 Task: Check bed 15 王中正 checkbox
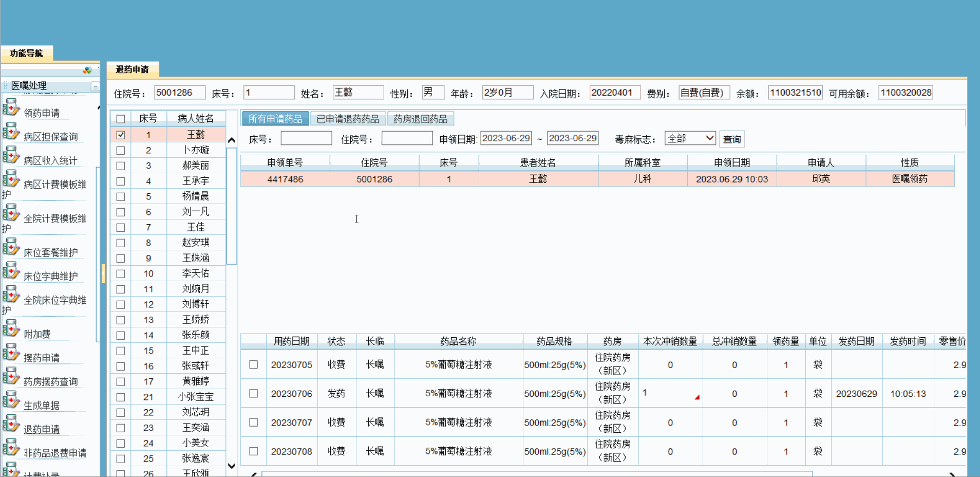pos(121,351)
